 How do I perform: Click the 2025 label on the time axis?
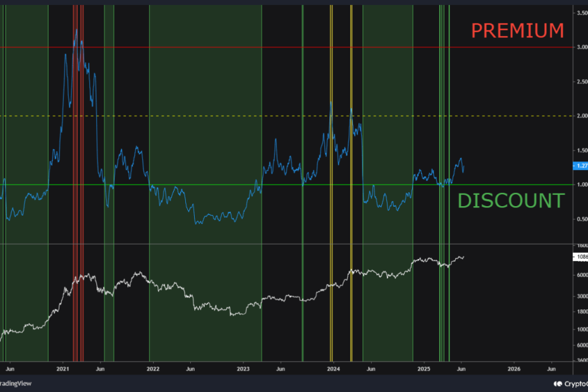pos(424,367)
